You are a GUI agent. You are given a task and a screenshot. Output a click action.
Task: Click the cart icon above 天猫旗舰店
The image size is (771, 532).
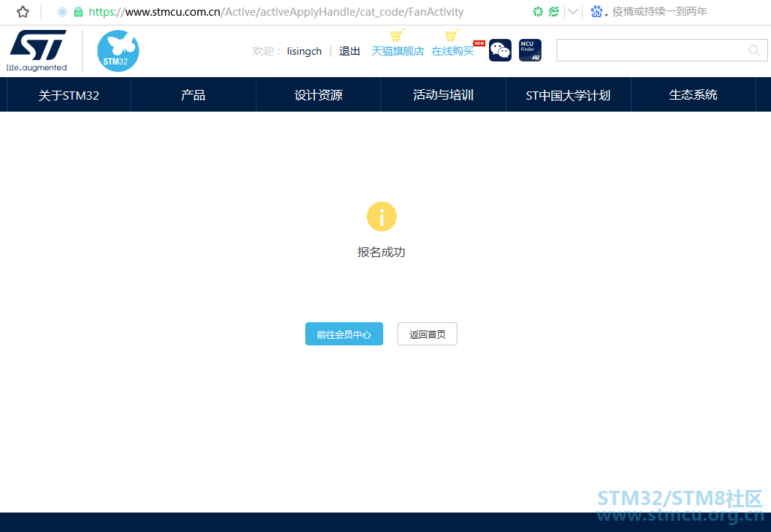(x=397, y=35)
